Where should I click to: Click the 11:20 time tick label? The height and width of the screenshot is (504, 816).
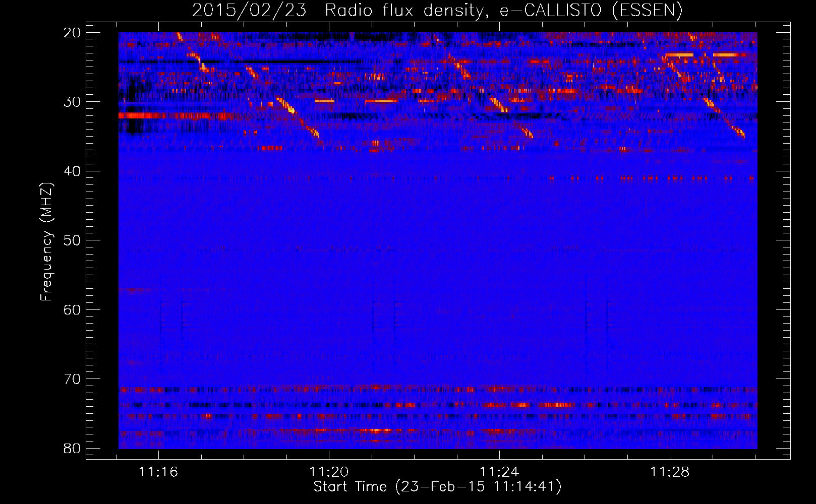coord(329,472)
